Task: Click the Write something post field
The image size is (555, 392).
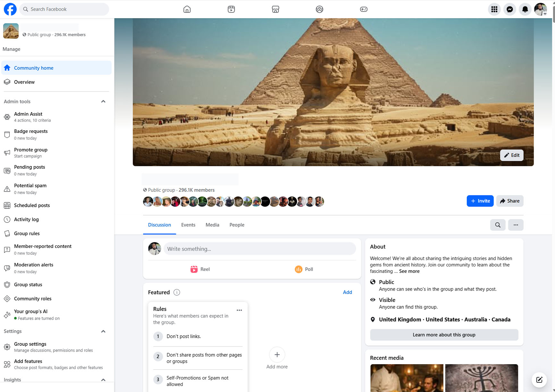Action: click(260, 249)
